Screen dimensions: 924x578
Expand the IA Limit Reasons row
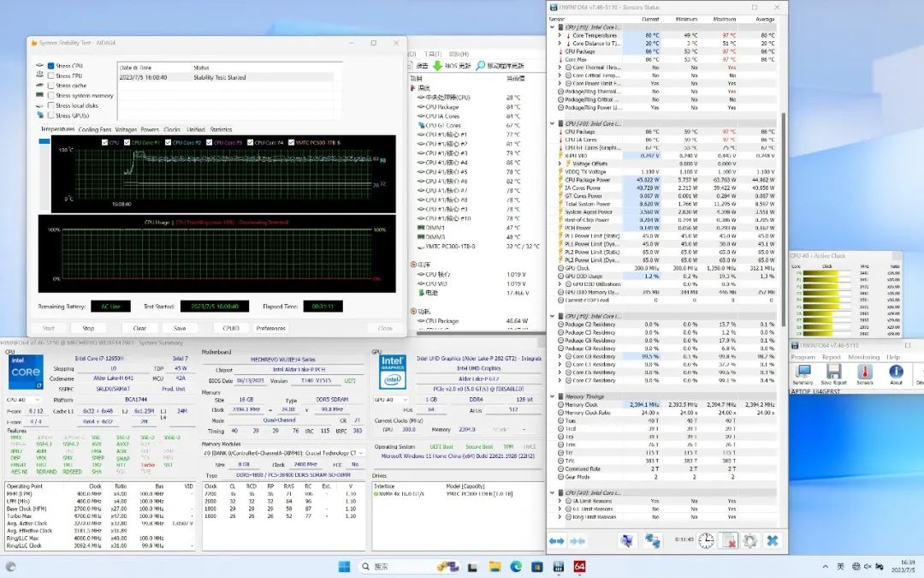pos(560,501)
